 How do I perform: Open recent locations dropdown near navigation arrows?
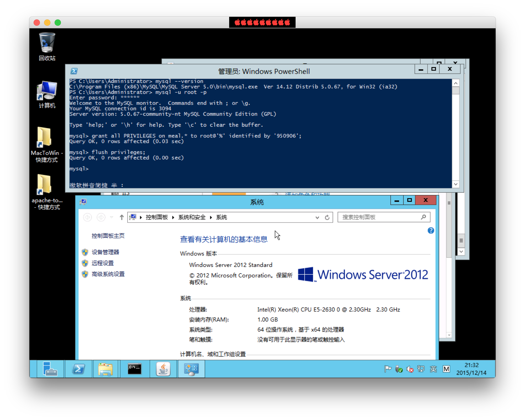[x=112, y=217]
